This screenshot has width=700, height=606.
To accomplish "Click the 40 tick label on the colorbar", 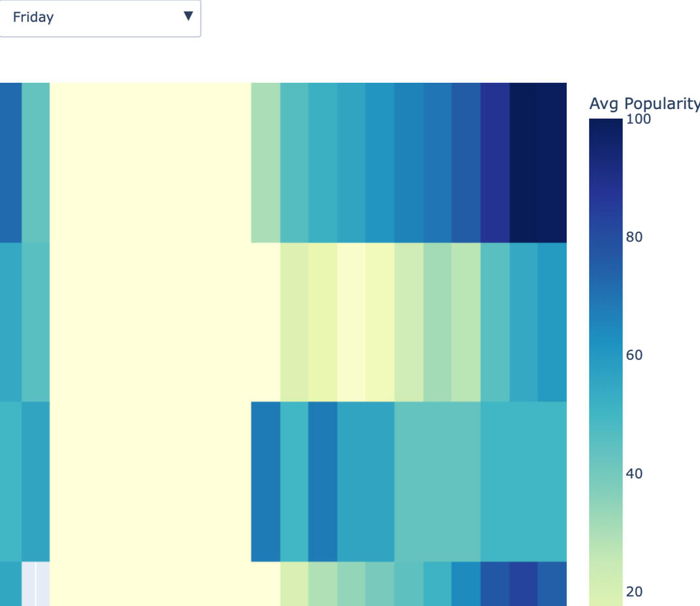I will (634, 473).
